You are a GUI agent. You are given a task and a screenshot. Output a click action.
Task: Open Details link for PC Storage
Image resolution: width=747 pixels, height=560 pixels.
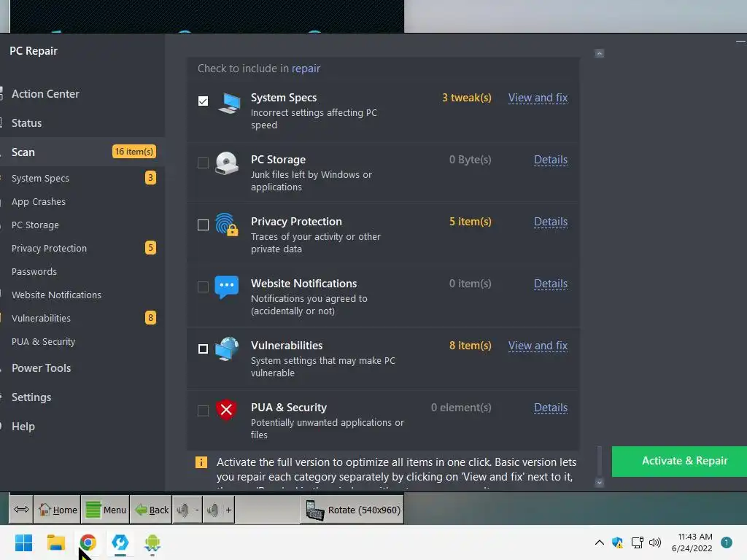(551, 160)
